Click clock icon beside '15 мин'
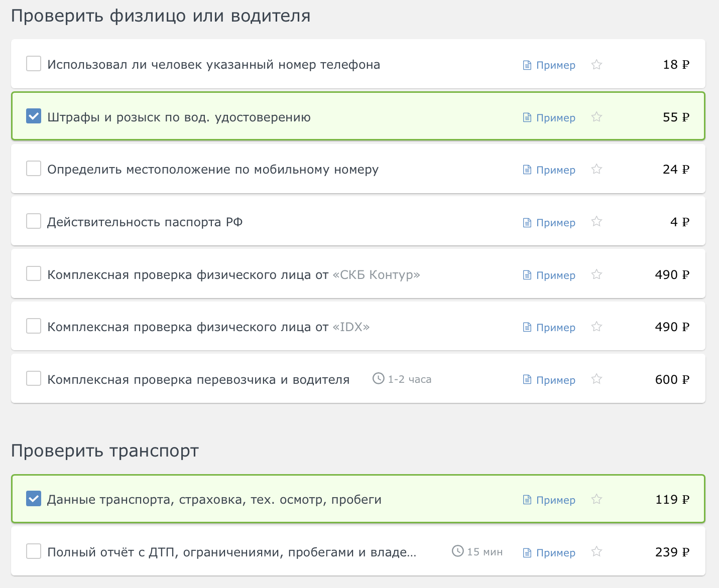The image size is (719, 588). coord(458,551)
